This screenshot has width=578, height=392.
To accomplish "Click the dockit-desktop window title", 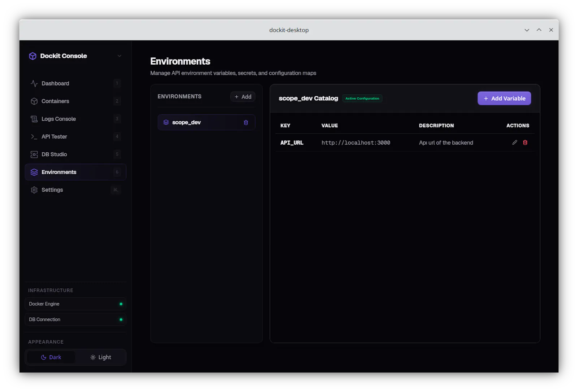I will [289, 30].
